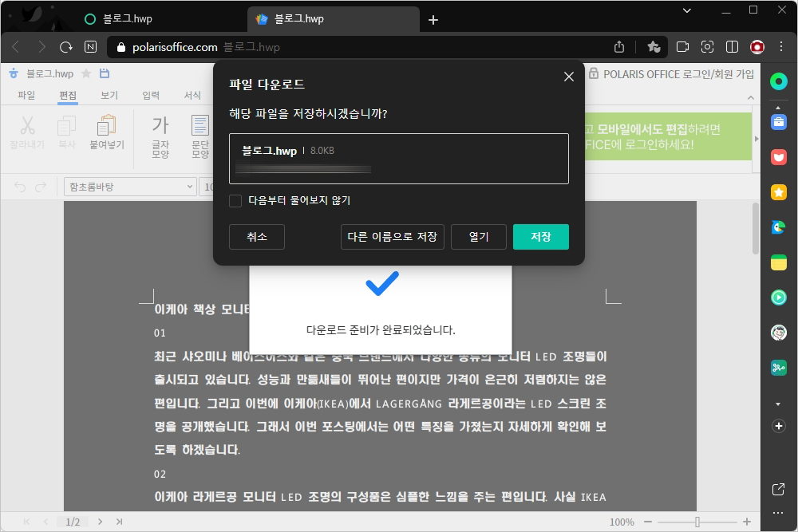Open the tab search dropdown chevron
The width and height of the screenshot is (798, 532).
coord(686,10)
